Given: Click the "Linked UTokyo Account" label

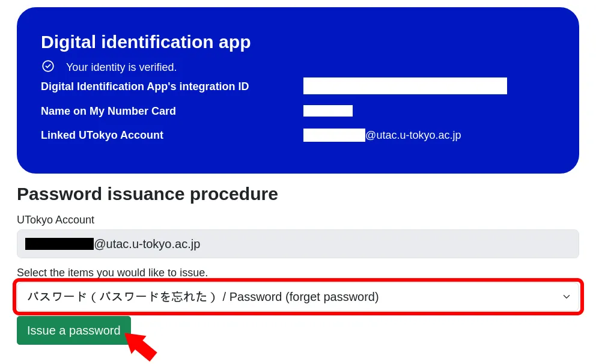Looking at the screenshot, I should 102,135.
